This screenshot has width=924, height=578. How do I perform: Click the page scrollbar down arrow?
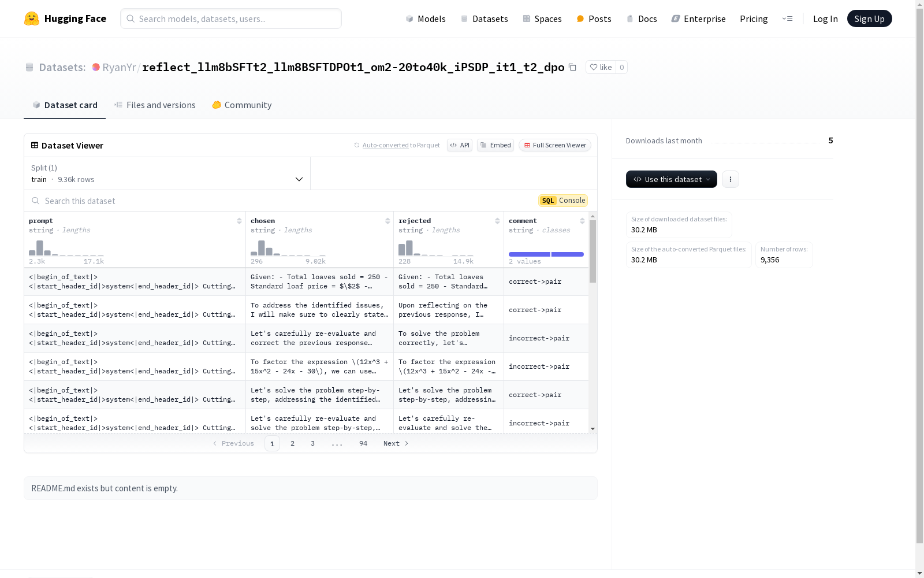919,573
